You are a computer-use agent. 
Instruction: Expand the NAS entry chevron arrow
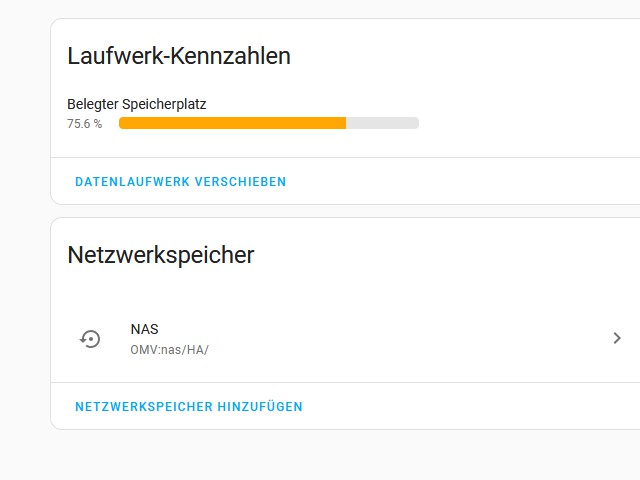pos(617,339)
